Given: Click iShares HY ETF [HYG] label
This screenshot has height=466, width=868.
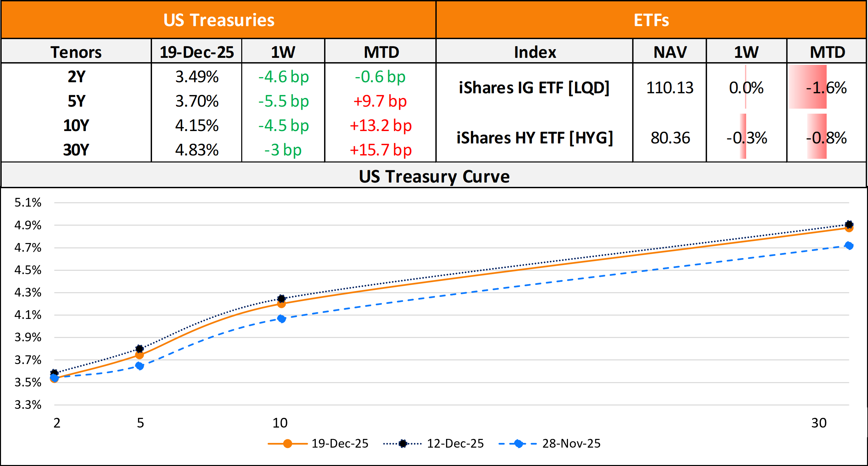Looking at the screenshot, I should pos(535,138).
